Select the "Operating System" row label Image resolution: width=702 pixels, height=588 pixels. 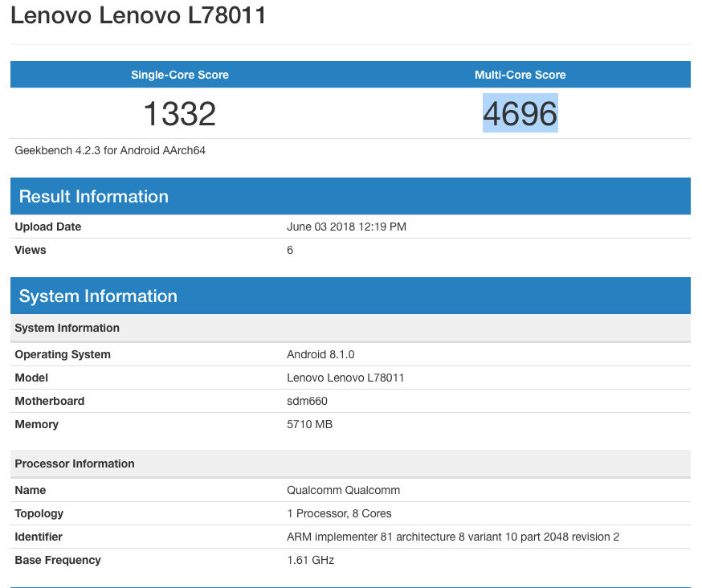[63, 354]
